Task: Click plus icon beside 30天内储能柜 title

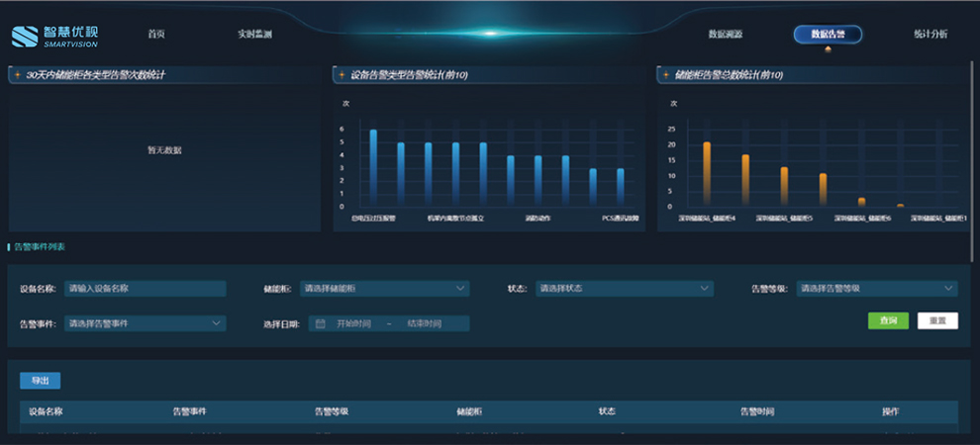Action: 17,75
